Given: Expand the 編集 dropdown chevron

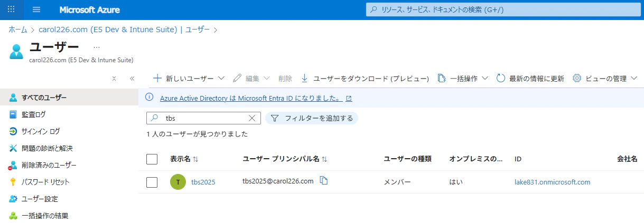Looking at the screenshot, I should click(267, 78).
